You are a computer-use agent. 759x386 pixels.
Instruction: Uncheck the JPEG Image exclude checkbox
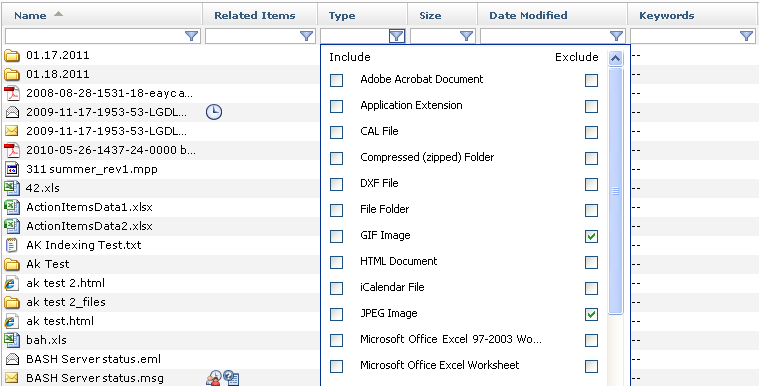coord(591,315)
